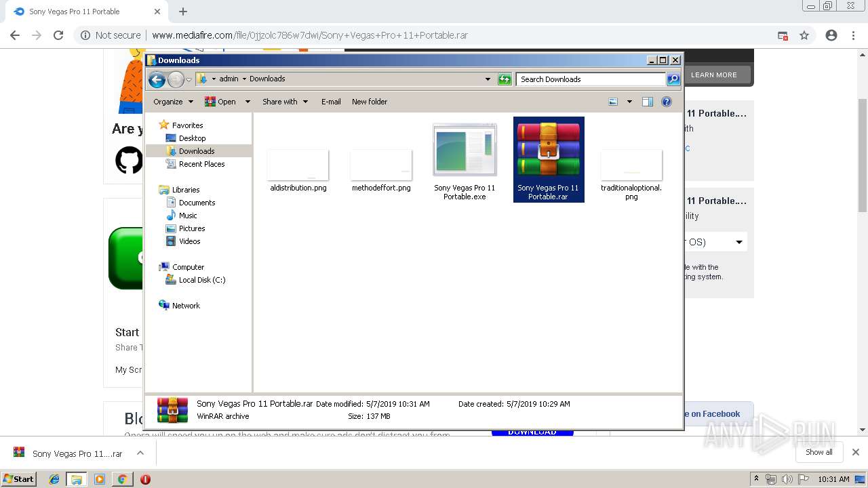Viewport: 868px width, 488px height.
Task: Select methodeffort.png file
Action: (381, 169)
